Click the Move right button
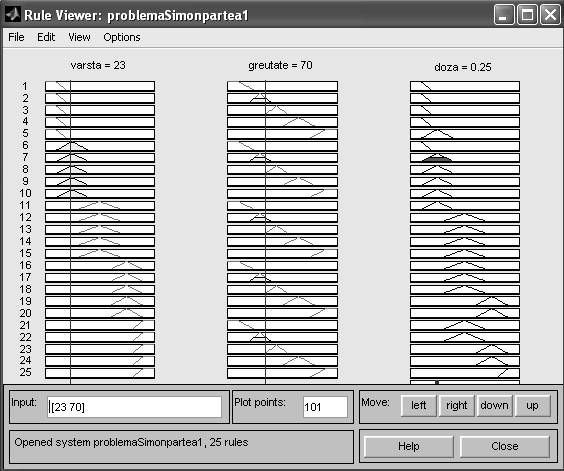Viewport: 564px width, 471px height. pyautogui.click(x=456, y=406)
